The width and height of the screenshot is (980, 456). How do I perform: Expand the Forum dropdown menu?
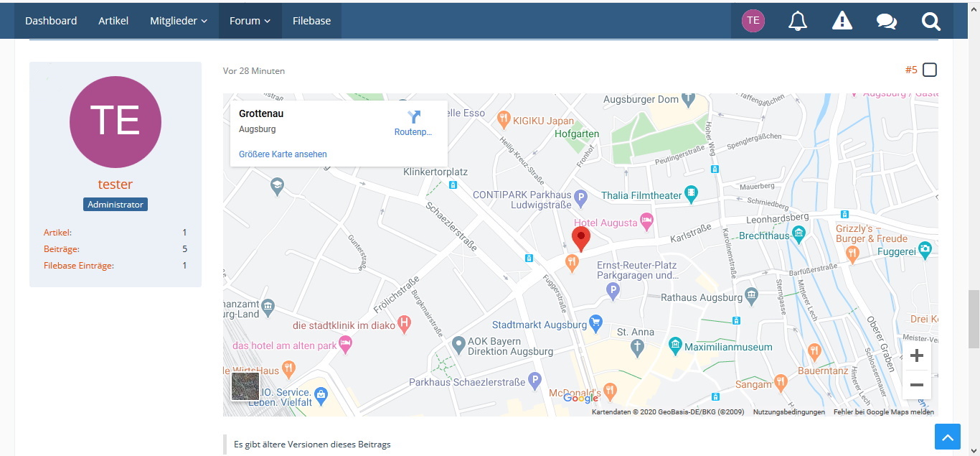click(250, 21)
